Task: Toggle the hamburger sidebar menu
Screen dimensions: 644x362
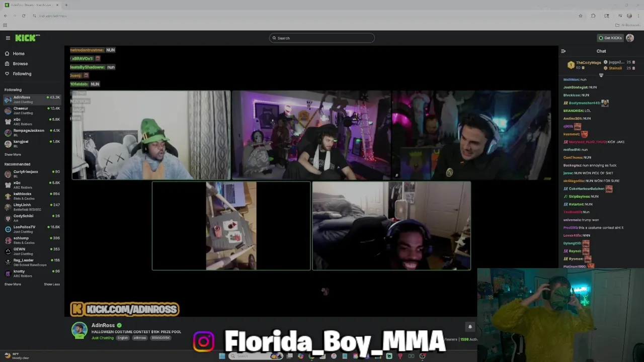Action: [x=8, y=38]
